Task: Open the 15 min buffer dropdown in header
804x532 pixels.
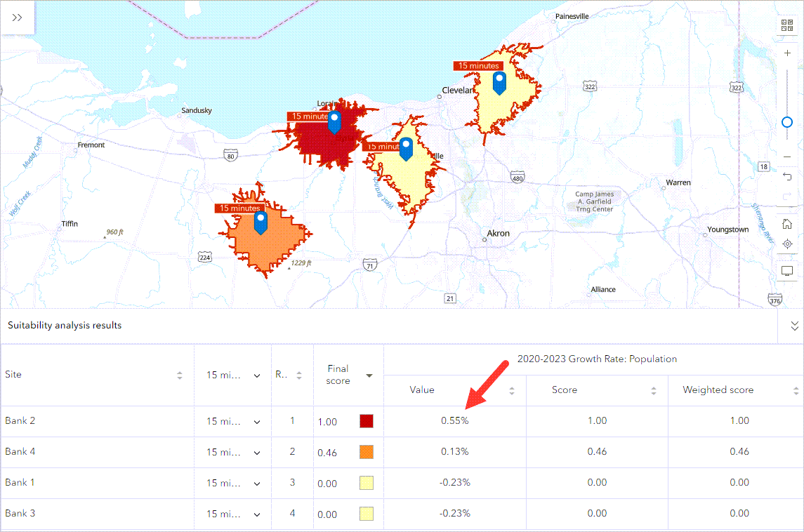Action: 257,375
